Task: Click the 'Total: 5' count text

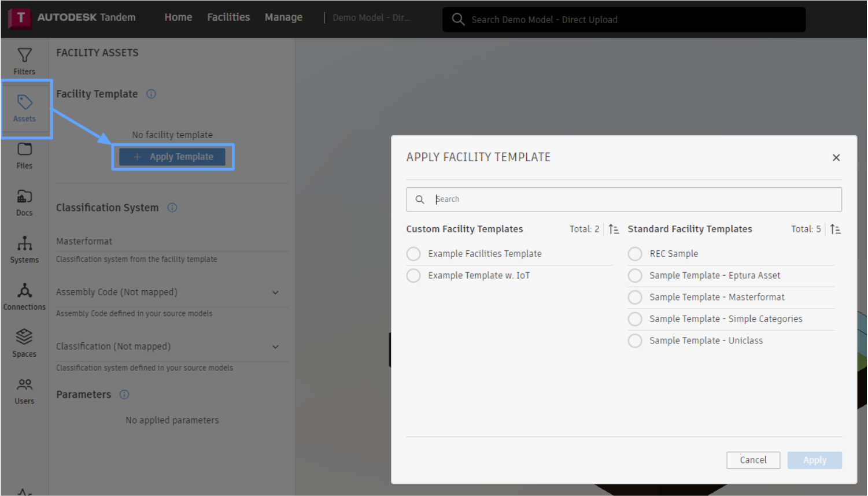Action: click(806, 229)
